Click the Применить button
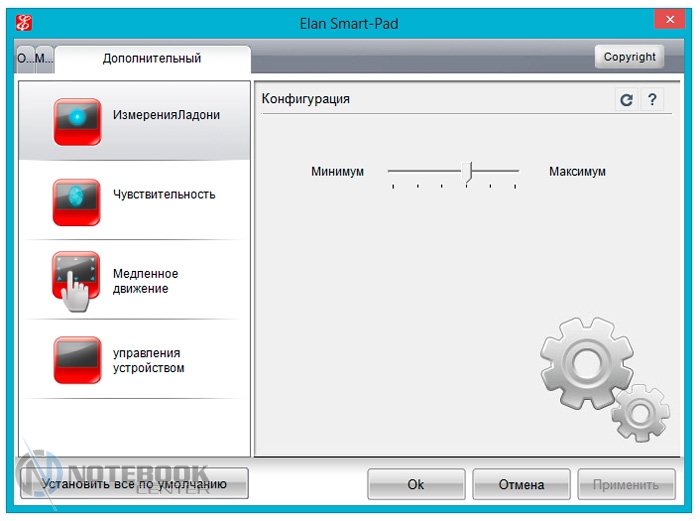Screen dimensions: 700x521 click(627, 484)
